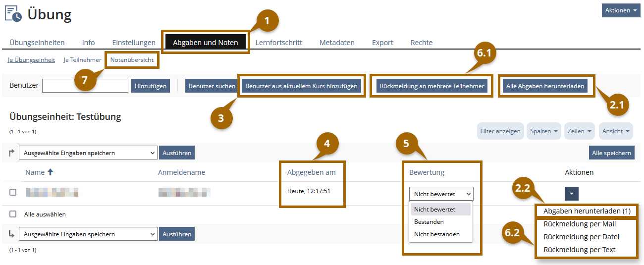Open the Notenübersicht sub-tab
The width and height of the screenshot is (644, 265).
coord(132,60)
